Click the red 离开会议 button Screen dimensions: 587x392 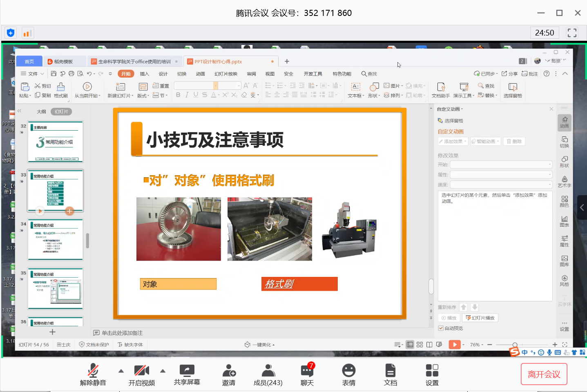pos(544,374)
